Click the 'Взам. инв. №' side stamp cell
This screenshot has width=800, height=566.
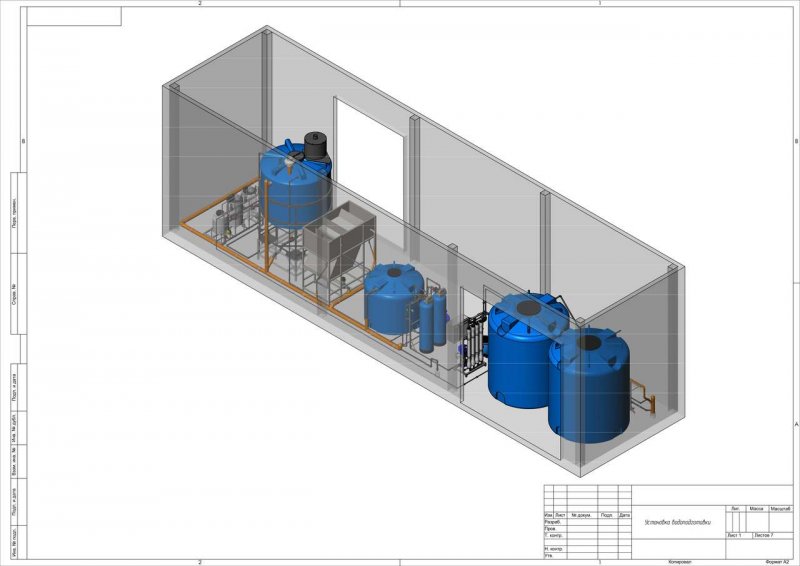click(x=14, y=462)
